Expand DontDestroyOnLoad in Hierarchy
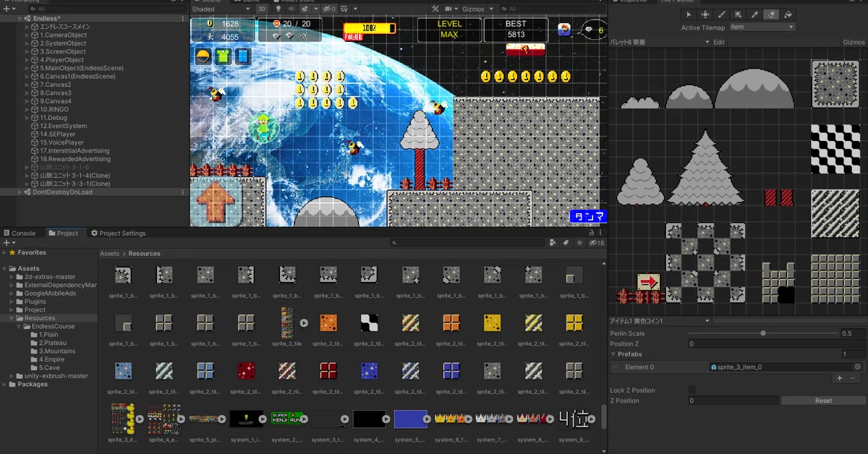 tap(20, 192)
